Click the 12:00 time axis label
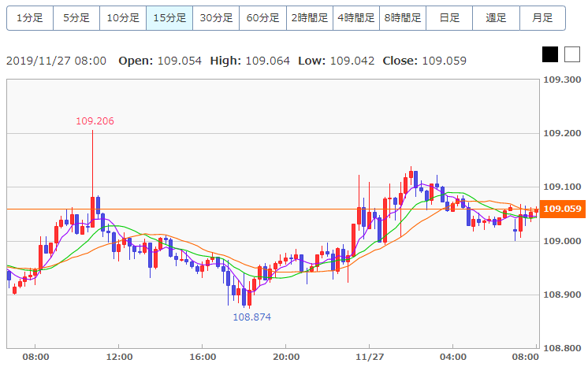Image resolution: width=588 pixels, height=367 pixels. 119,357
